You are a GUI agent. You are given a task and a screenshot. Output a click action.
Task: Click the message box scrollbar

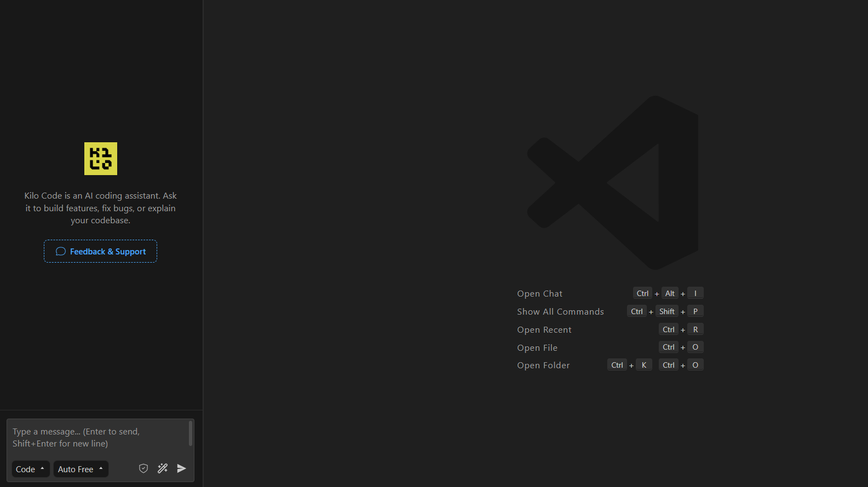click(x=191, y=433)
